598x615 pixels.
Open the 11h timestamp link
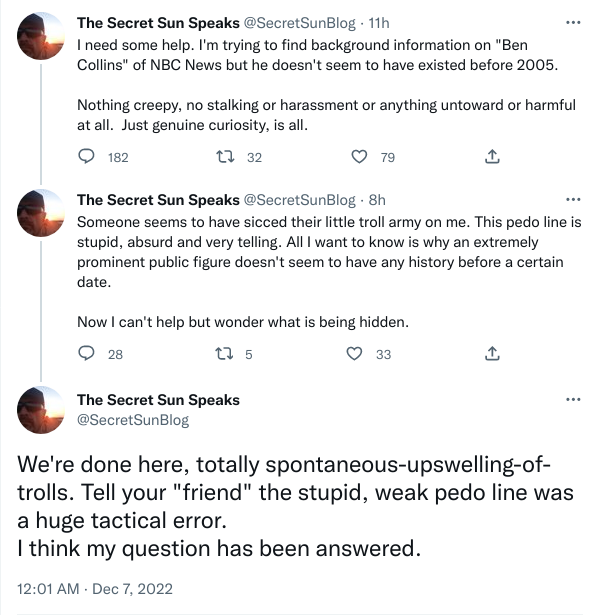coord(379,23)
